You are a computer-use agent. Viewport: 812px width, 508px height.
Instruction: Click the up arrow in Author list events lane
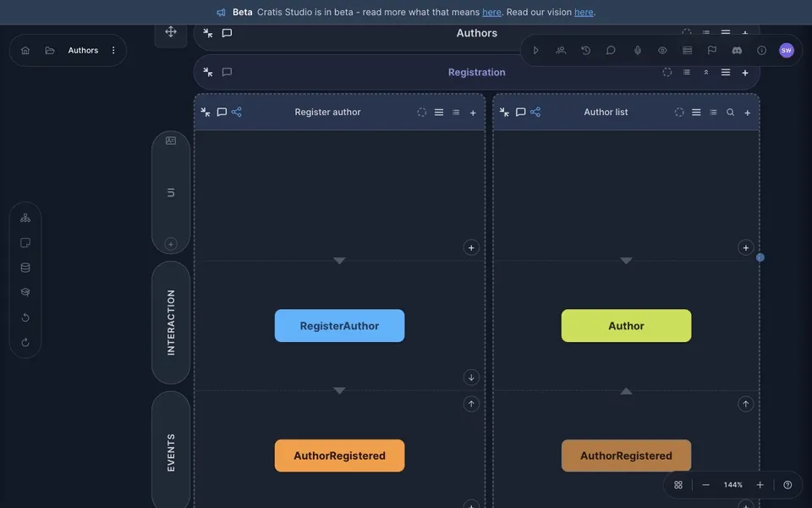[746, 404]
